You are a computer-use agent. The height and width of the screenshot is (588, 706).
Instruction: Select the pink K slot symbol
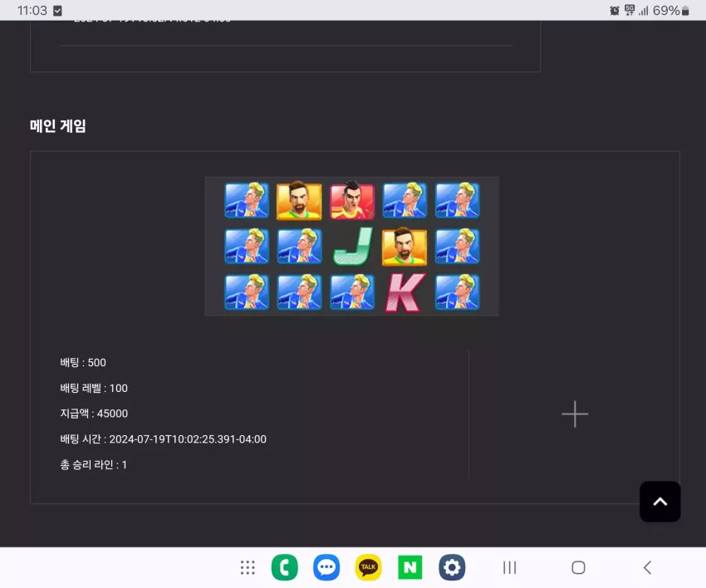pos(405,292)
